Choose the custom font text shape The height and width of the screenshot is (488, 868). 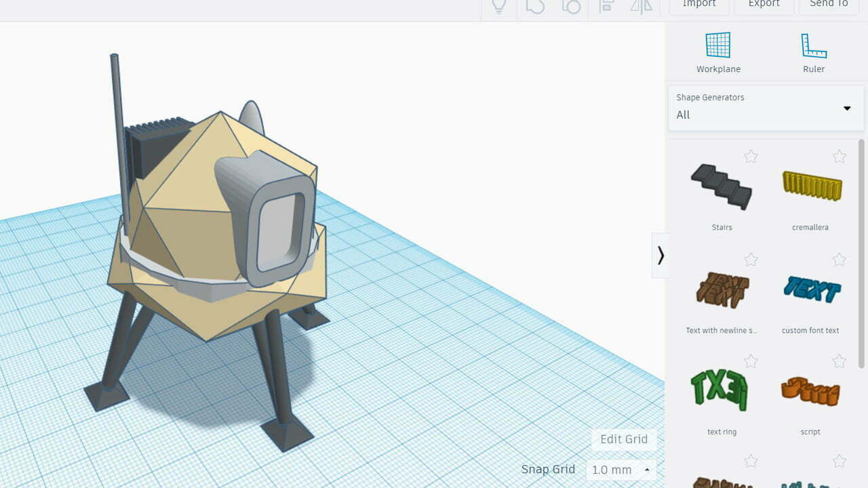[x=811, y=289]
